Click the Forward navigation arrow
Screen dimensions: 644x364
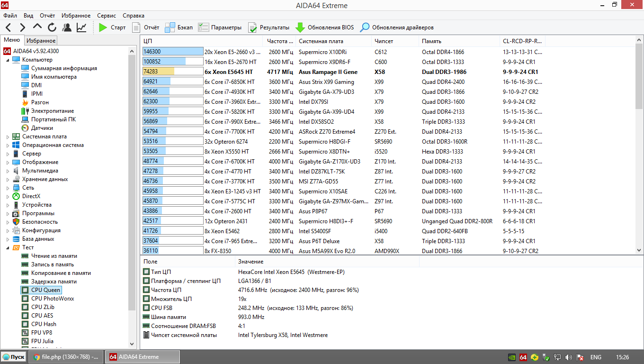click(22, 27)
